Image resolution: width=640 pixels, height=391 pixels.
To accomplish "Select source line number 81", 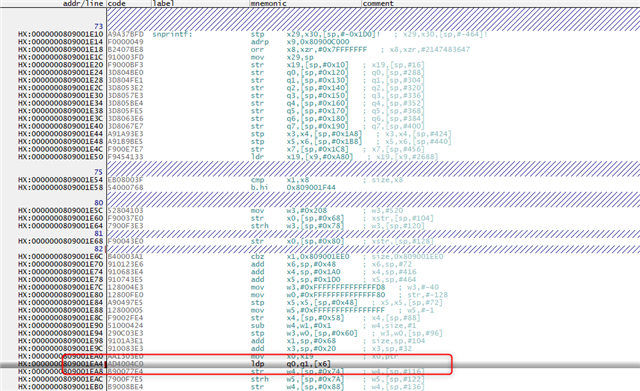I will [99, 233].
